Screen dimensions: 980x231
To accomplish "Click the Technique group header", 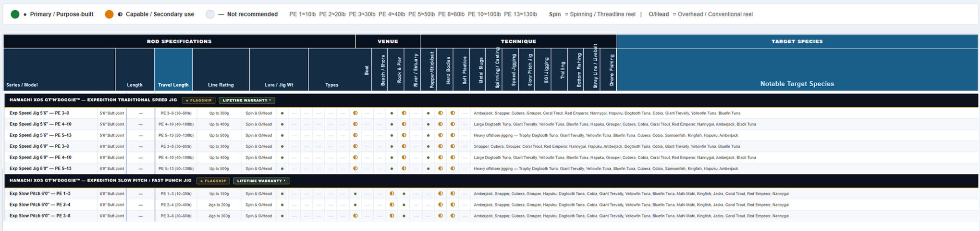I will point(519,41).
